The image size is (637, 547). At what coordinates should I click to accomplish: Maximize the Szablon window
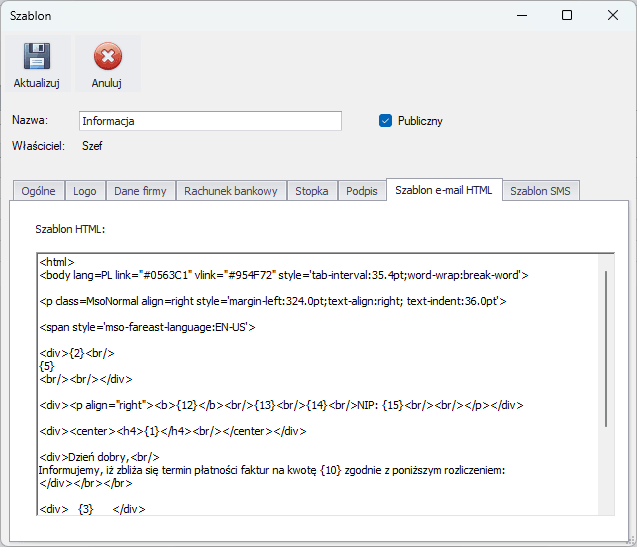(567, 15)
